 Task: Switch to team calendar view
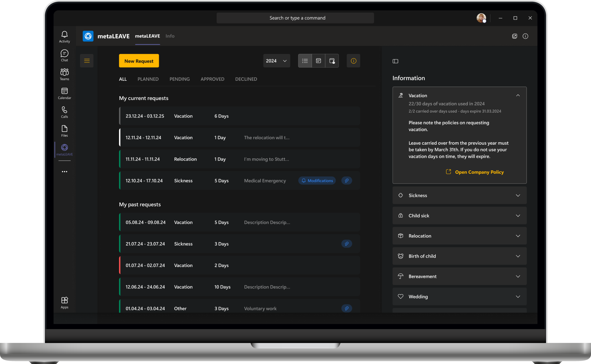pos(332,61)
